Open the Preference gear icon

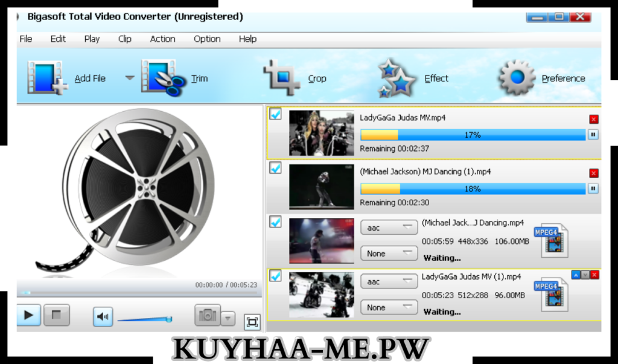coord(517,77)
